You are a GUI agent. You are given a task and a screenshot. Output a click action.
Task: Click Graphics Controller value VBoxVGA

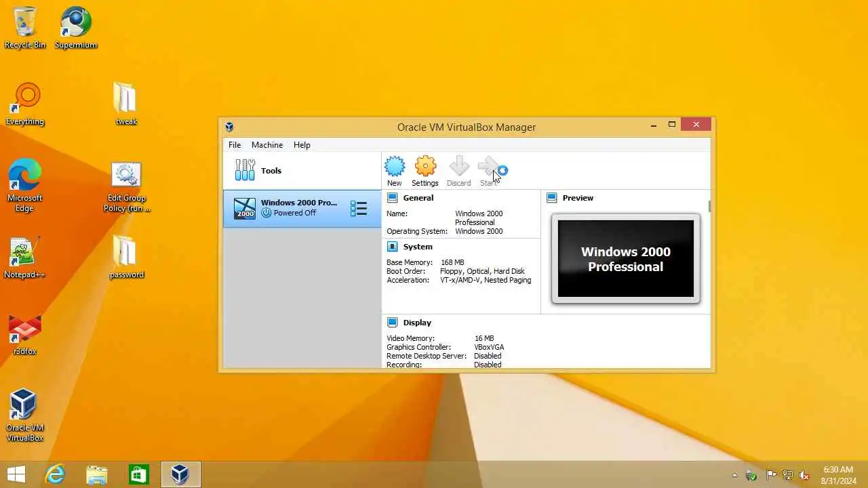click(x=489, y=347)
